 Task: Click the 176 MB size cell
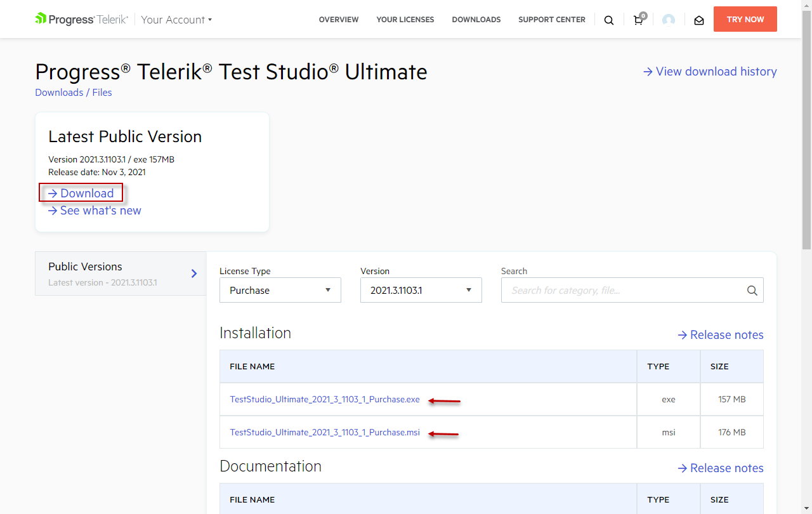[732, 433]
